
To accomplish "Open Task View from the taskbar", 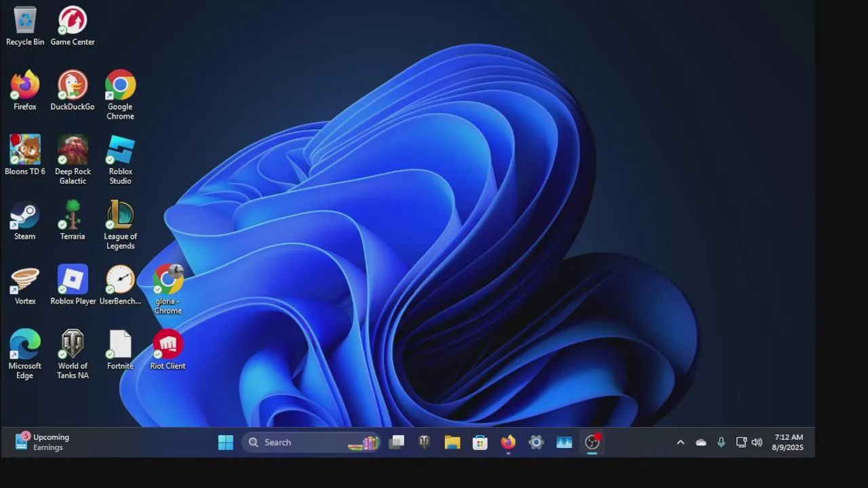I will pyautogui.click(x=397, y=443).
